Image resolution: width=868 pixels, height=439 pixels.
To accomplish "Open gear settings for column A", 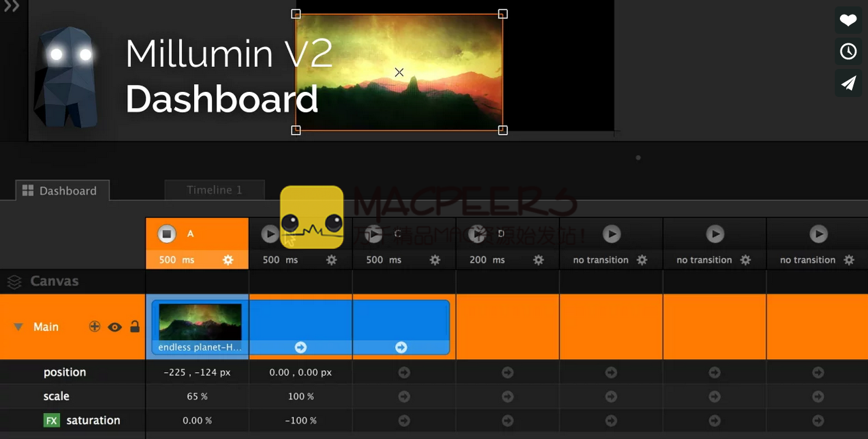I will coord(228,260).
